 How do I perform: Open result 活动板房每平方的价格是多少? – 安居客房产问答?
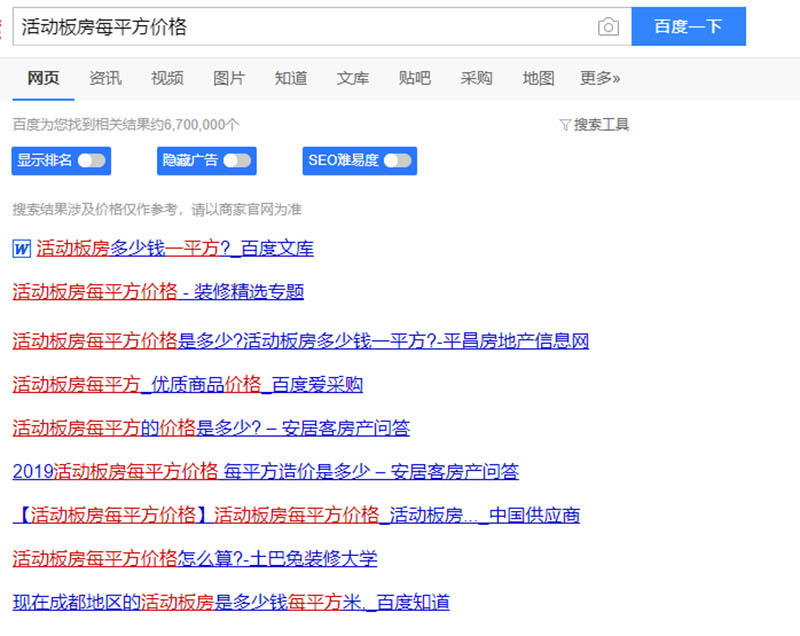[x=211, y=428]
